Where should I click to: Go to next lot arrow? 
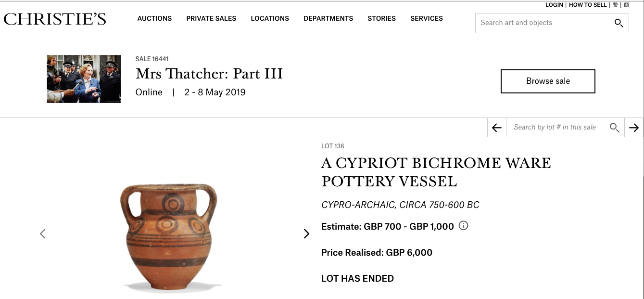point(634,128)
